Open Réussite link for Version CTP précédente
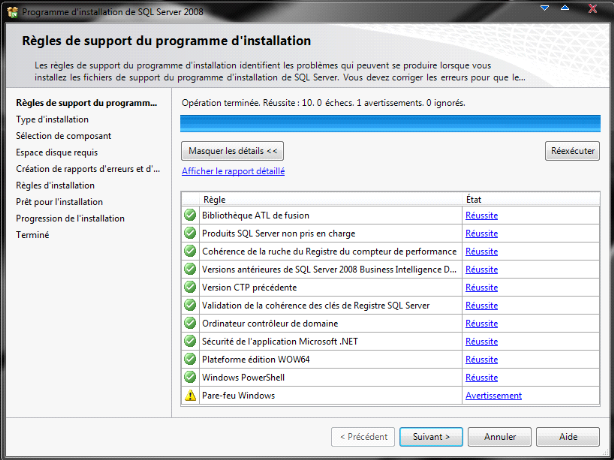Screen dimensions: 614x460 coord(482,287)
